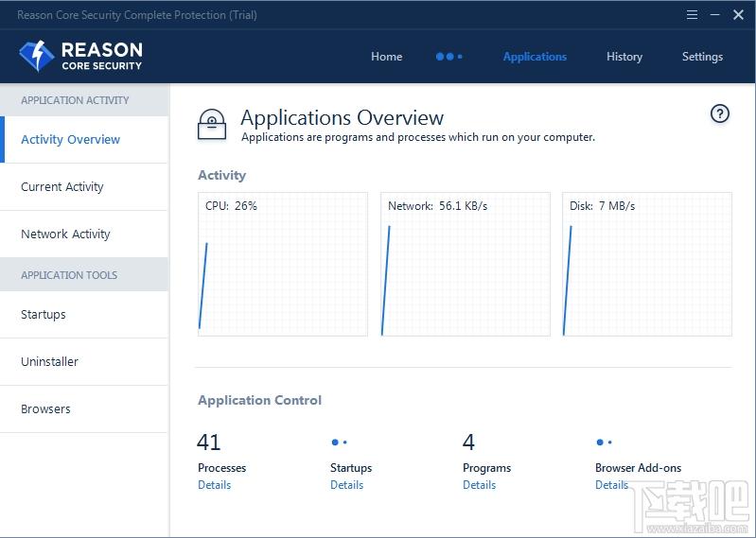Viewport: 756px width, 538px height.
Task: Click the CPU activity graph
Action: click(x=283, y=264)
